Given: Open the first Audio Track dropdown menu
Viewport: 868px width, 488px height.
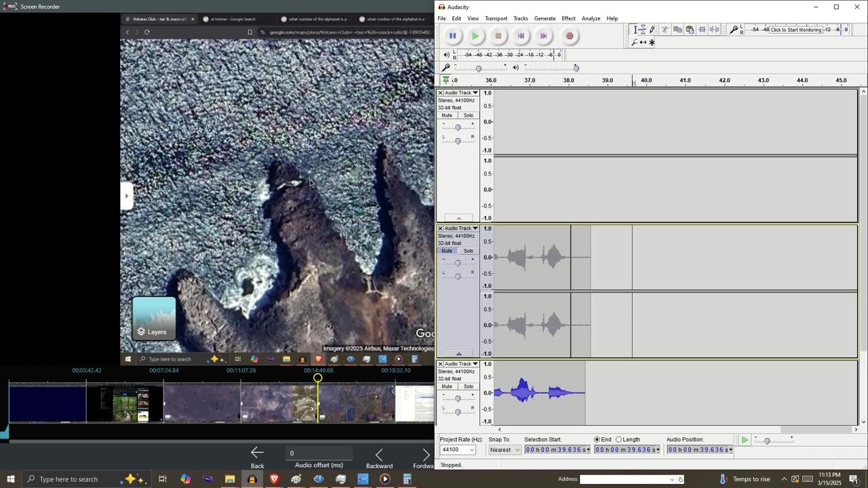Looking at the screenshot, I should pyautogui.click(x=461, y=93).
